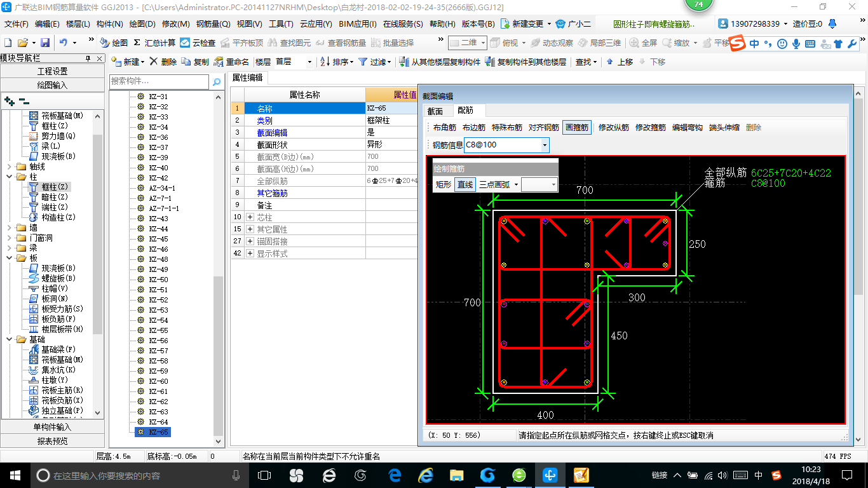This screenshot has height=488, width=868.
Task: Toggle the 画箍筋 tool
Action: tap(577, 128)
